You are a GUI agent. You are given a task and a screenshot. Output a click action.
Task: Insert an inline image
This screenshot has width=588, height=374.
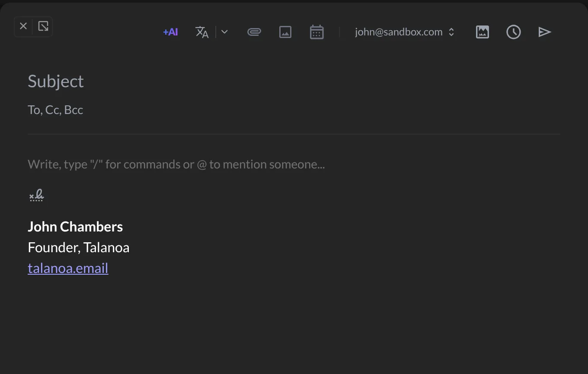tap(285, 32)
